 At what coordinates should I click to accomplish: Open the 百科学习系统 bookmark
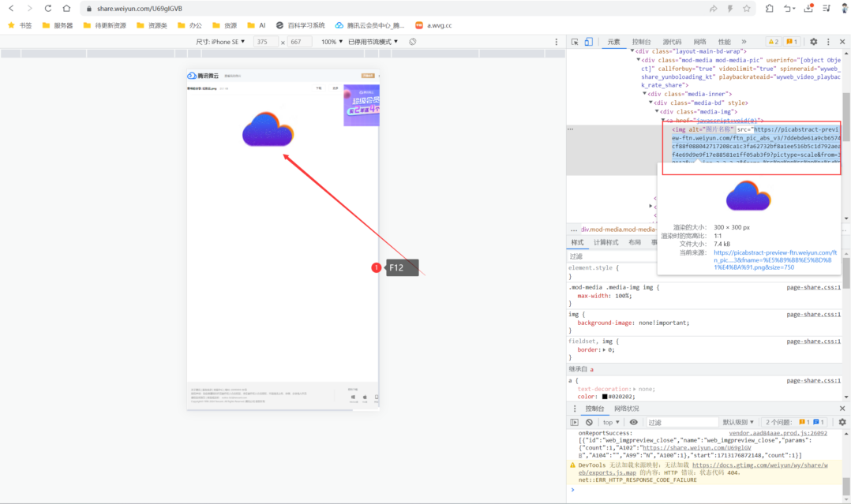click(300, 25)
